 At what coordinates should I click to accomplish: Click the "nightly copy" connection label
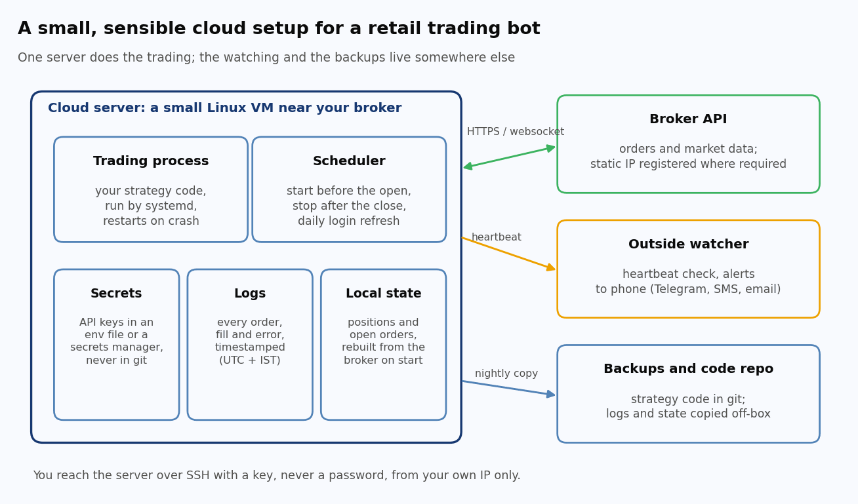pyautogui.click(x=506, y=374)
